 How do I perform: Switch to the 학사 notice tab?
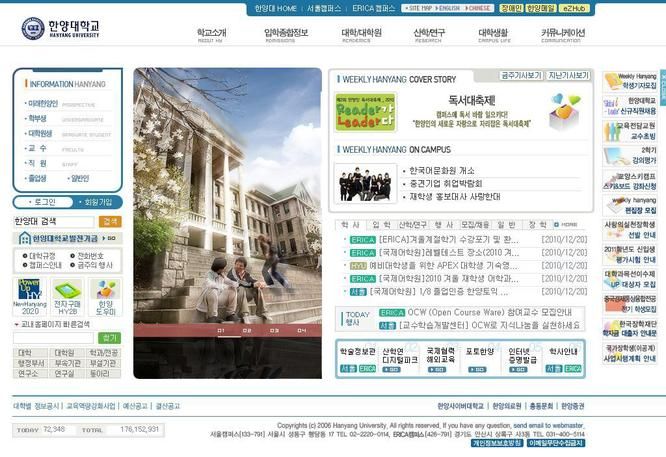click(x=350, y=225)
